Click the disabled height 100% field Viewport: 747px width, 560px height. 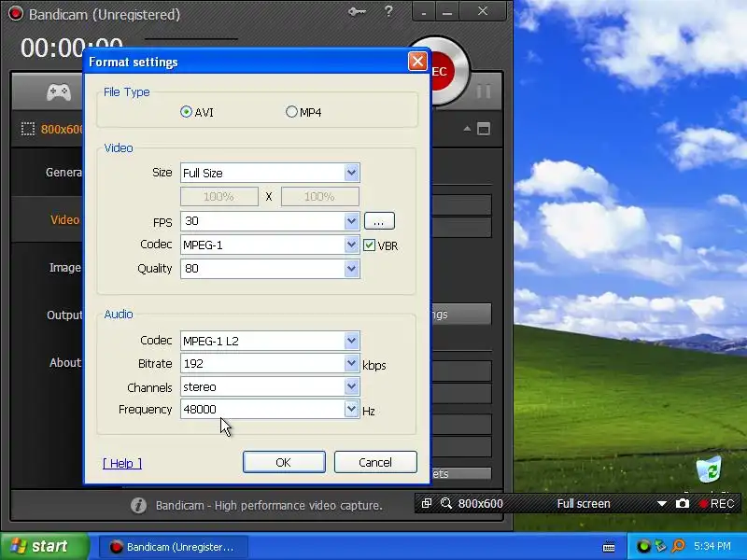click(x=320, y=196)
